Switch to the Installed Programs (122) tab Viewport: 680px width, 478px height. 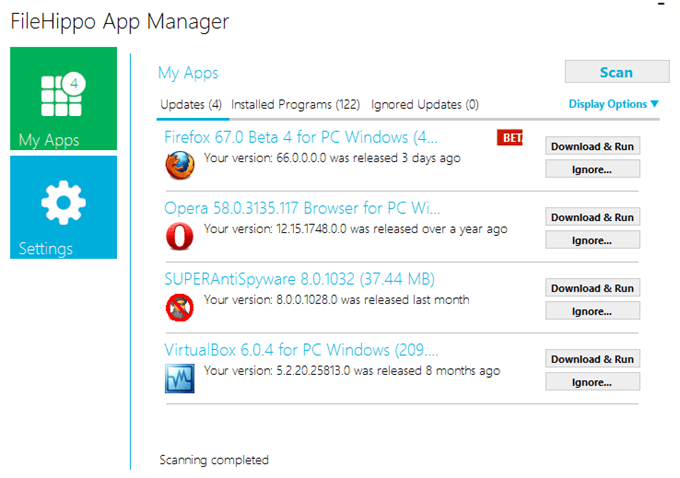pos(295,104)
